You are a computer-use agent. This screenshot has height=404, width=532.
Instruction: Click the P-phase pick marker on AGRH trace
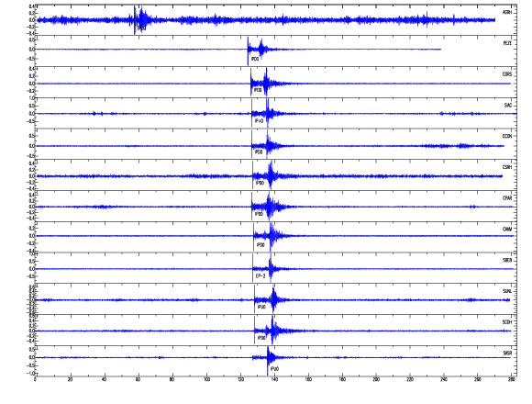(135, 20)
